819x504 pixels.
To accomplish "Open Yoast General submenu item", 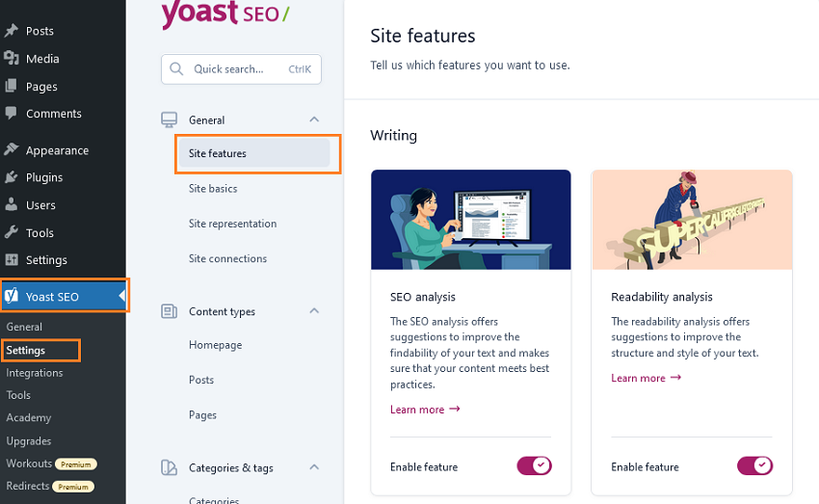I will click(x=24, y=327).
